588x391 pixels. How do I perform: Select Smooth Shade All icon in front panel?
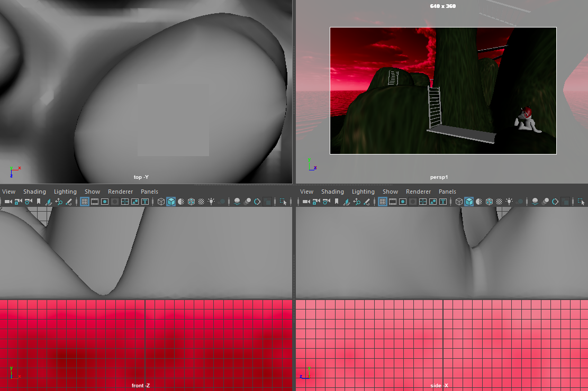171,202
